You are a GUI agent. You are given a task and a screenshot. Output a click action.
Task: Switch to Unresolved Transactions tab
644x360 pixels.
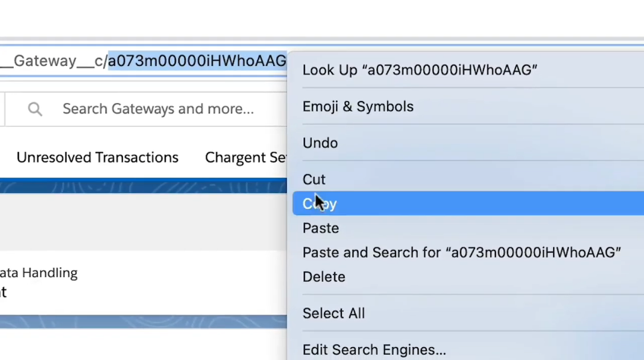[x=97, y=157]
